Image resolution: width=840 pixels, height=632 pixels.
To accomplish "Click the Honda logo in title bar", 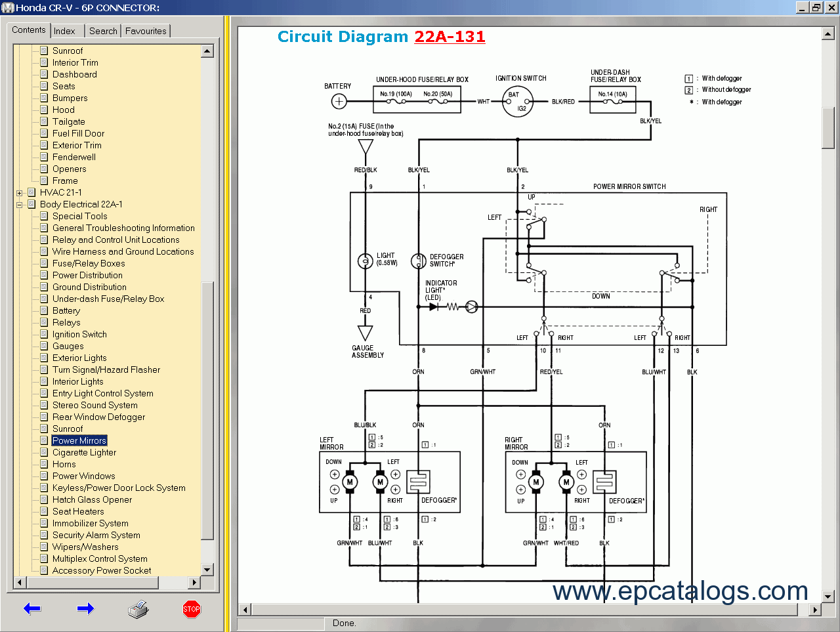I will pos(7,8).
